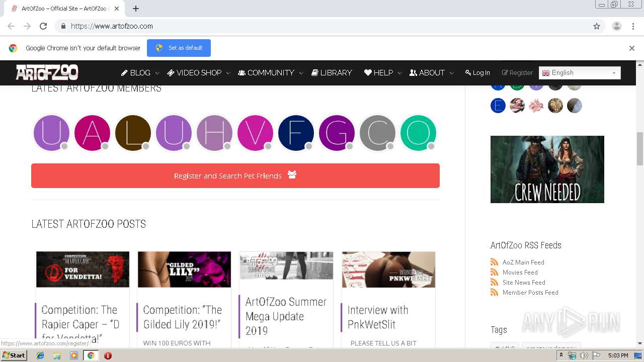Image resolution: width=644 pixels, height=362 pixels.
Task: Click Set as default button
Action: click(179, 48)
